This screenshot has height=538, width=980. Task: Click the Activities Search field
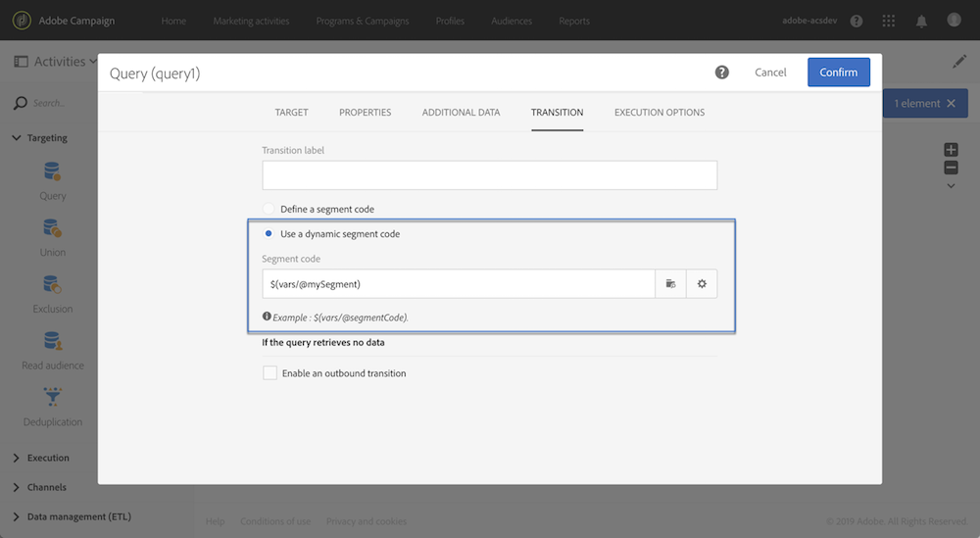point(49,103)
